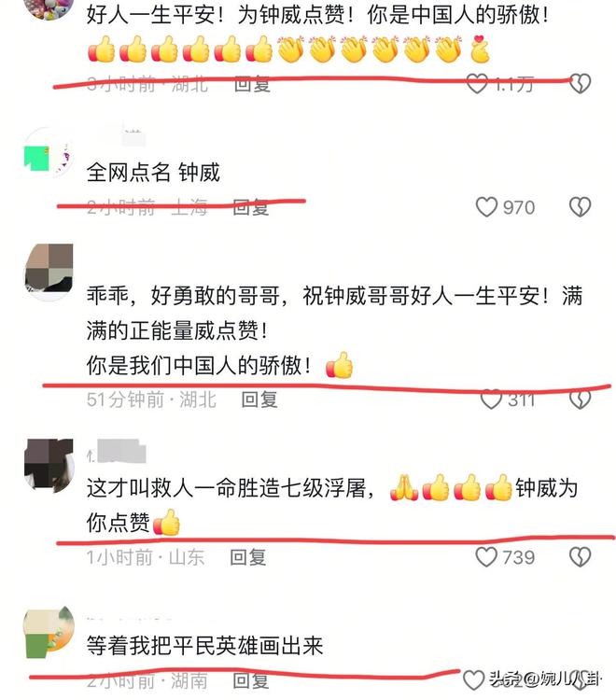Image resolution: width=616 pixels, height=700 pixels.
Task: Open profile of 全网点名 commenter avatar
Action: click(x=49, y=153)
